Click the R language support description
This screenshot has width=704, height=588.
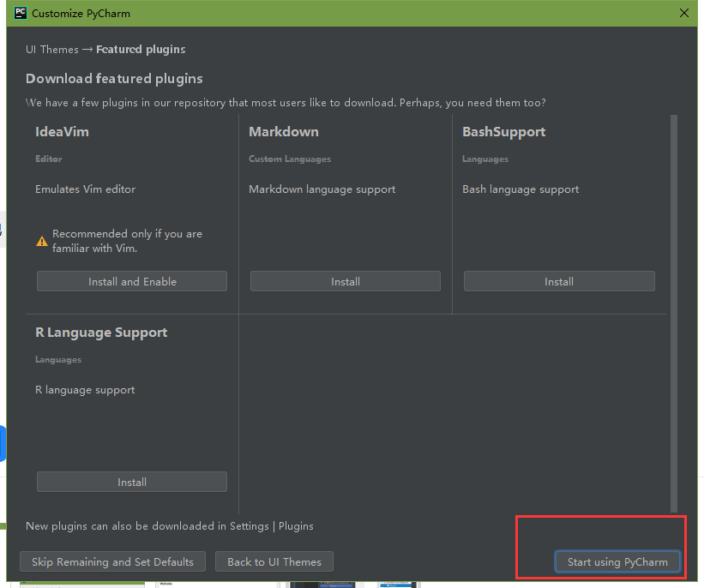click(85, 390)
